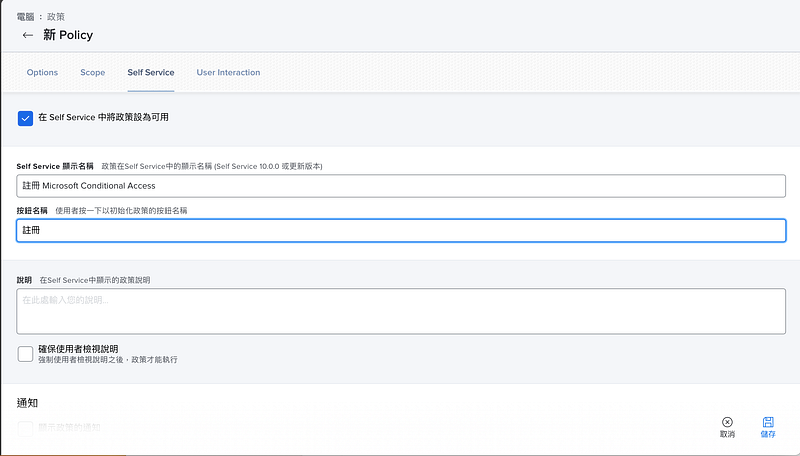The width and height of the screenshot is (800, 456).
Task: Click the 通知 section heading
Action: [x=28, y=402]
